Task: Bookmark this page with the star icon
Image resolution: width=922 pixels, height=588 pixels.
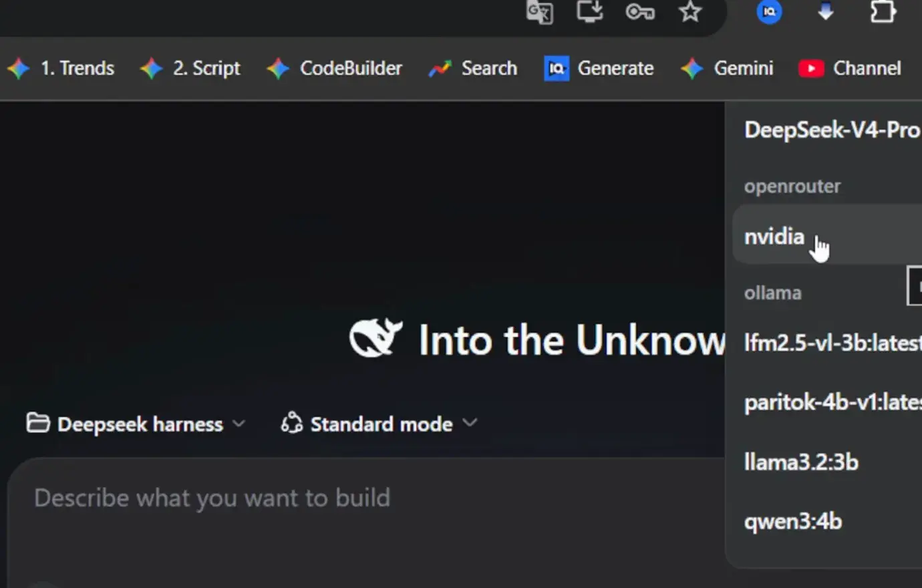Action: (690, 11)
